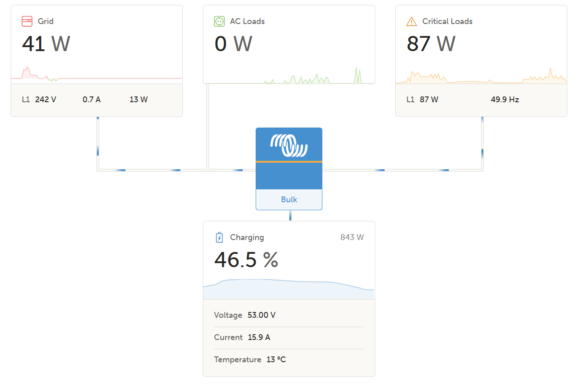Click the 49.9 Hz frequency value
The height and width of the screenshot is (392, 578).
click(x=505, y=100)
